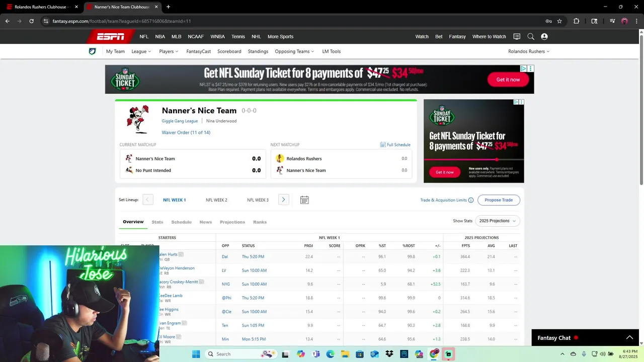Click Get it now in banner ad
This screenshot has width=644, height=362.
pos(508,79)
